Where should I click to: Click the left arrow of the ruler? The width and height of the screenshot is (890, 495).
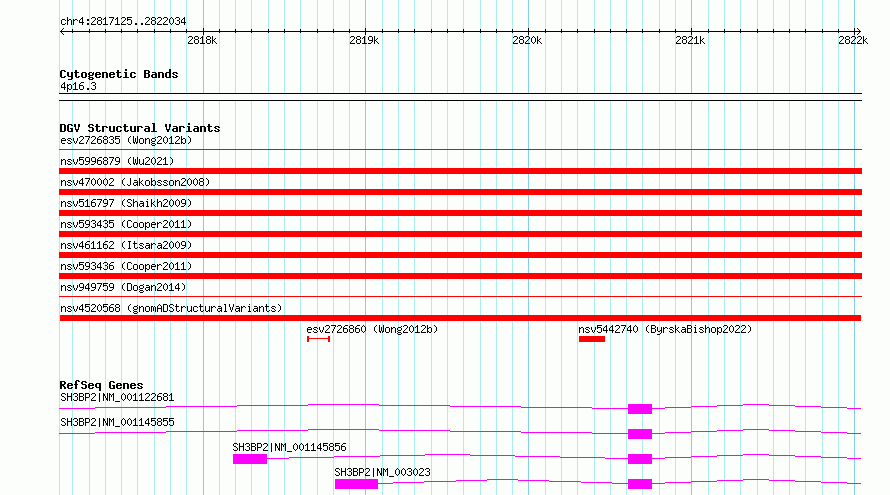point(63,32)
